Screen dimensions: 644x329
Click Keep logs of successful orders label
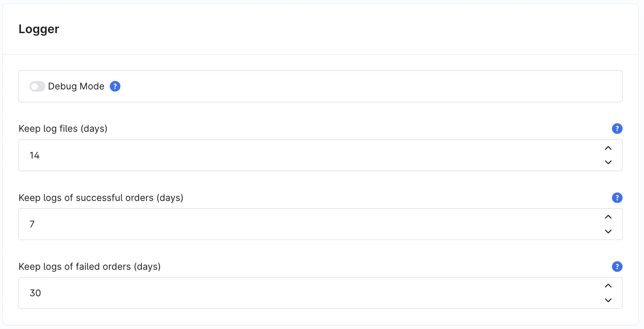101,198
